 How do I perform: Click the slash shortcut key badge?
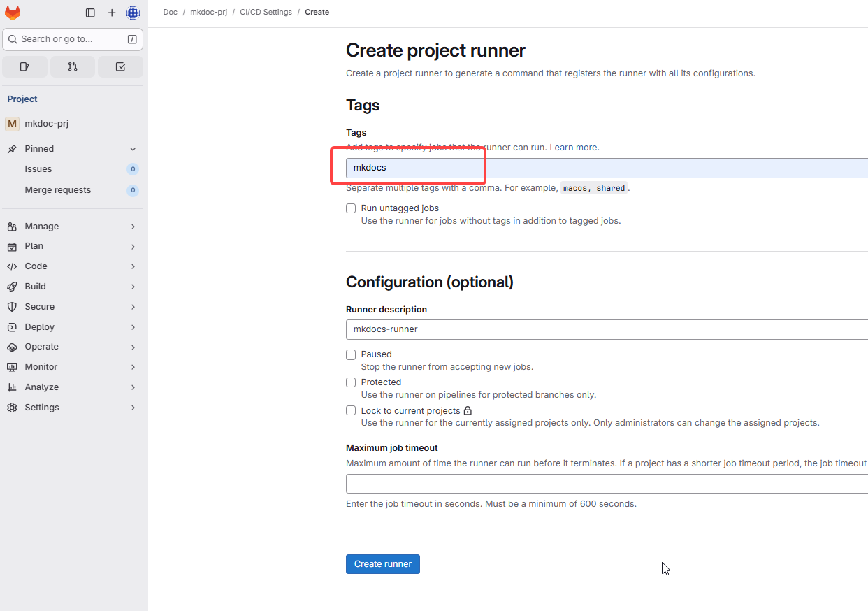(132, 40)
